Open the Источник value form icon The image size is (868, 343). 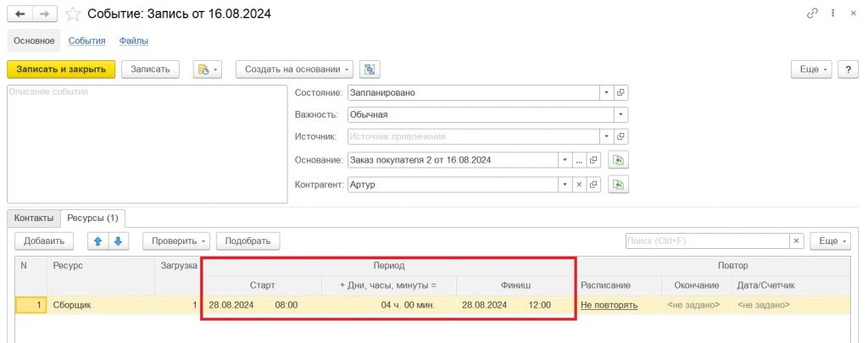[x=620, y=136]
